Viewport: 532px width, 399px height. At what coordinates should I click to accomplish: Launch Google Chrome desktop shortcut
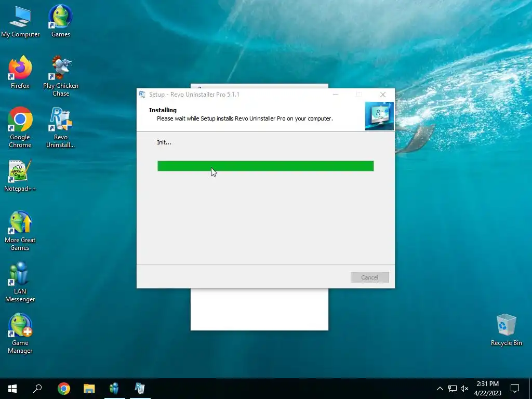[x=20, y=128]
